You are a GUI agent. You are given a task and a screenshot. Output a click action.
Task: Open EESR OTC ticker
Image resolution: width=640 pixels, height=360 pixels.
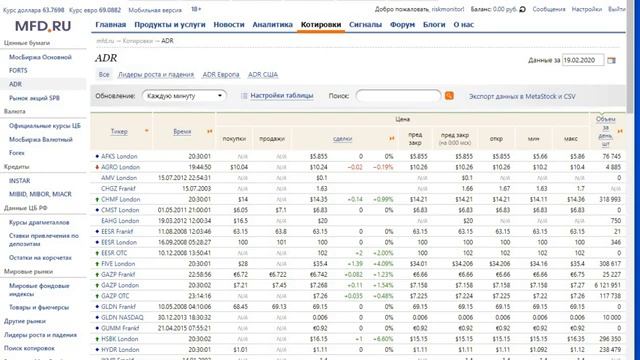(x=114, y=253)
